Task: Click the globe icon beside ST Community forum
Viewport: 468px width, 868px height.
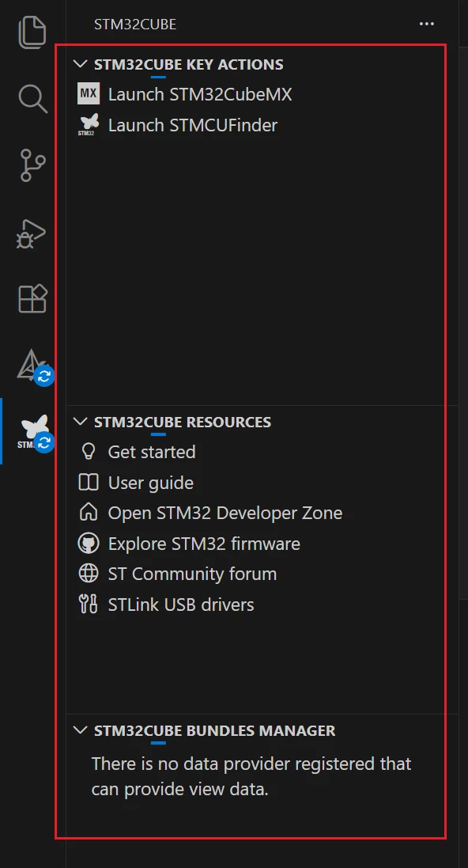Action: (89, 574)
